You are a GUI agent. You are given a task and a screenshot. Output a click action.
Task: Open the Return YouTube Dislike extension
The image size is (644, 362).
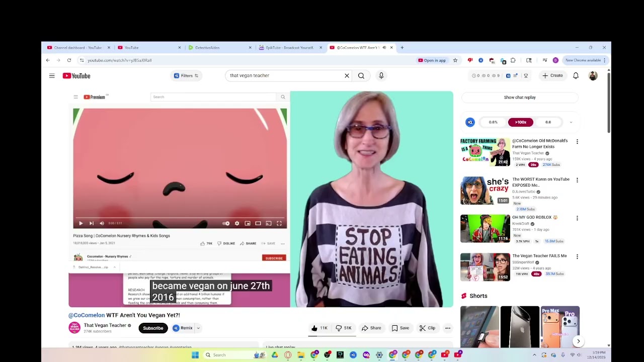(470, 60)
